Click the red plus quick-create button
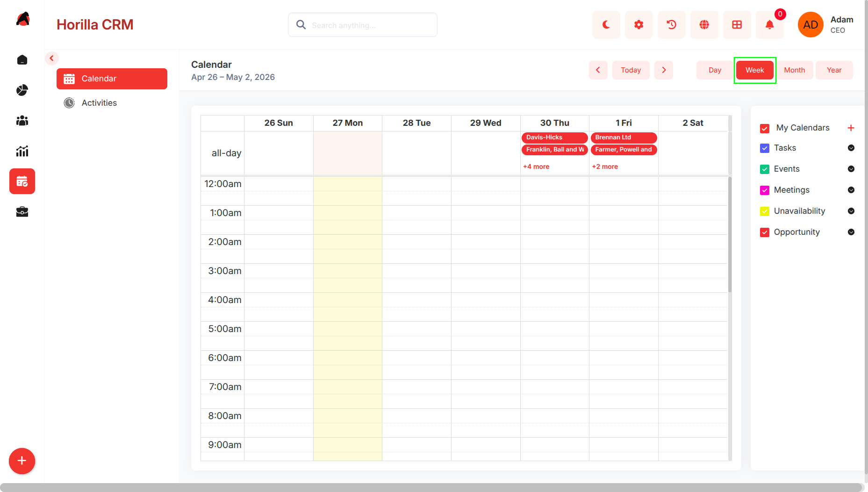This screenshot has width=868, height=492. click(x=22, y=461)
